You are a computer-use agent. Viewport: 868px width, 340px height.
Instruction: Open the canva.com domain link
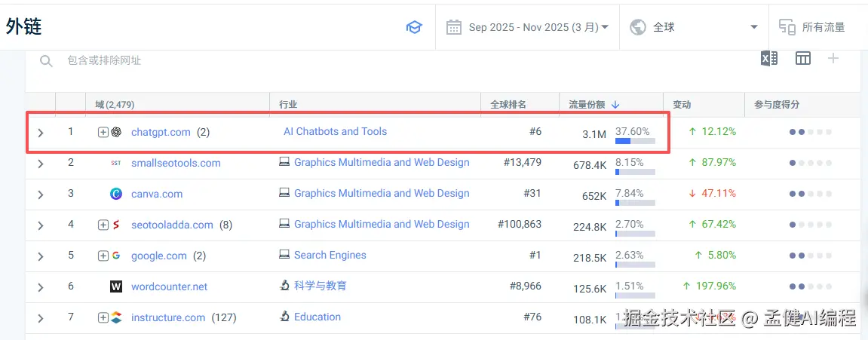point(157,194)
